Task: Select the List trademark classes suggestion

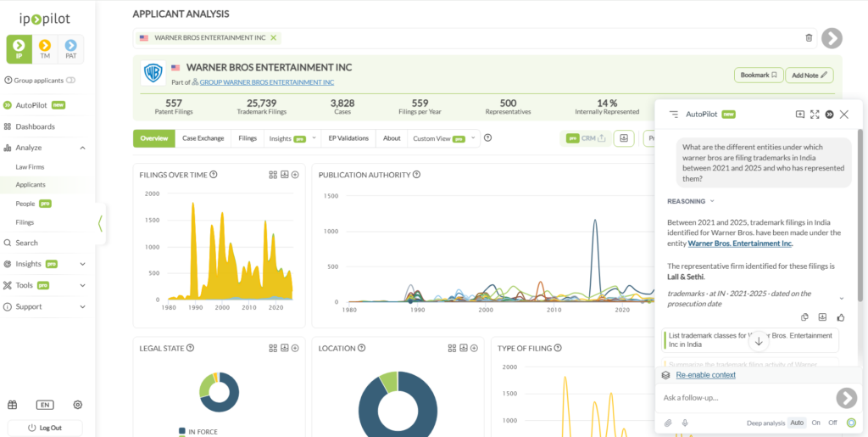Action: click(x=750, y=340)
